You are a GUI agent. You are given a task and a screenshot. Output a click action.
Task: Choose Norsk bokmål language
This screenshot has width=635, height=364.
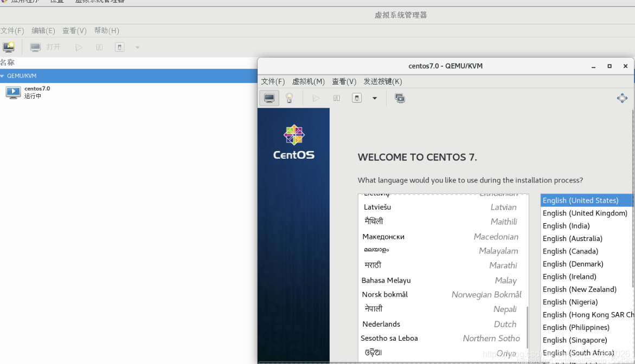tap(442, 295)
